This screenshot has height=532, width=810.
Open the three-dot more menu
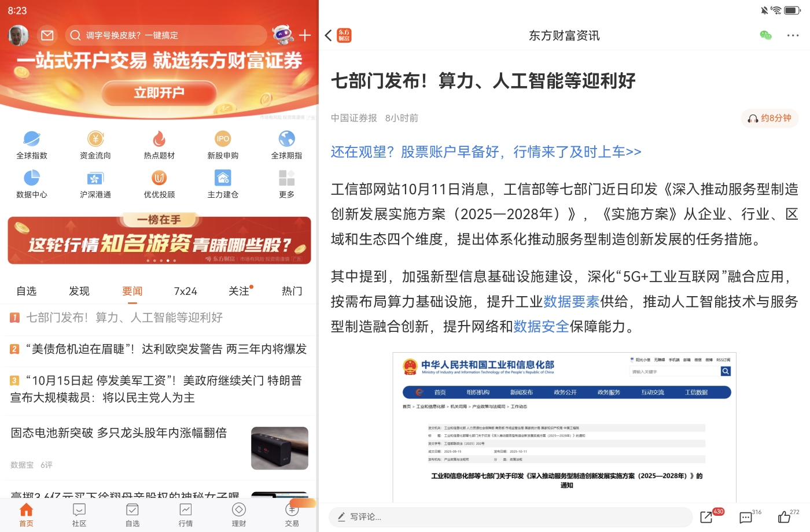click(x=793, y=35)
